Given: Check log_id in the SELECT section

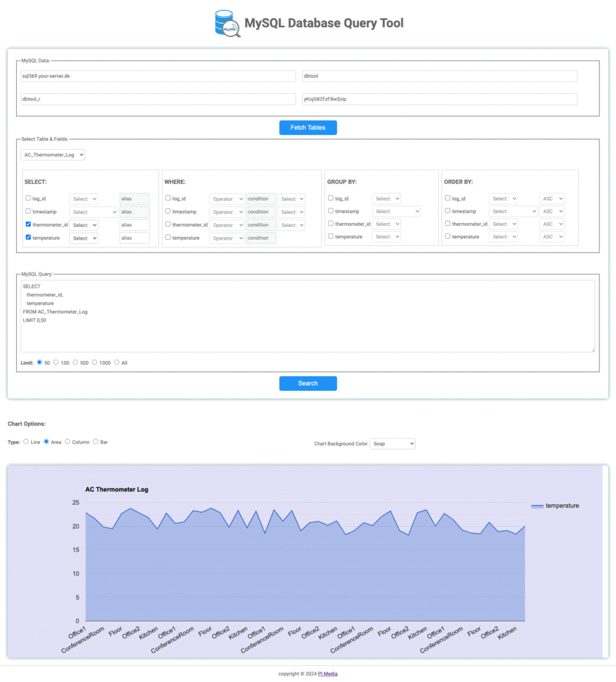Looking at the screenshot, I should pyautogui.click(x=28, y=198).
